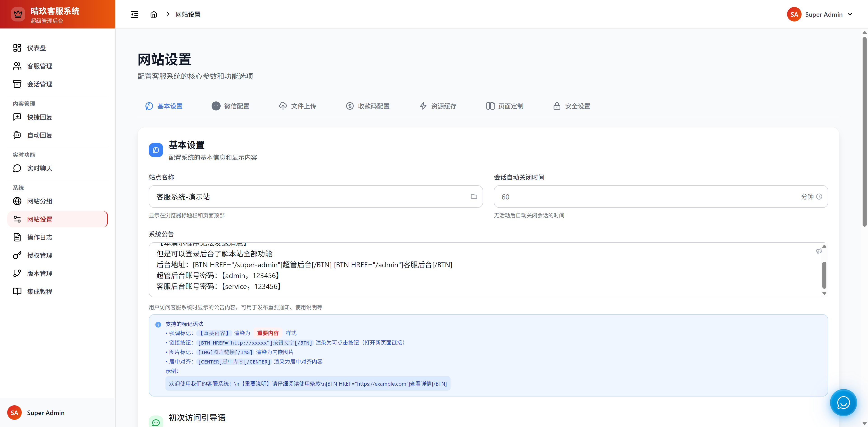Open 版本管理 in sidebar
The image size is (868, 427).
pyautogui.click(x=39, y=273)
